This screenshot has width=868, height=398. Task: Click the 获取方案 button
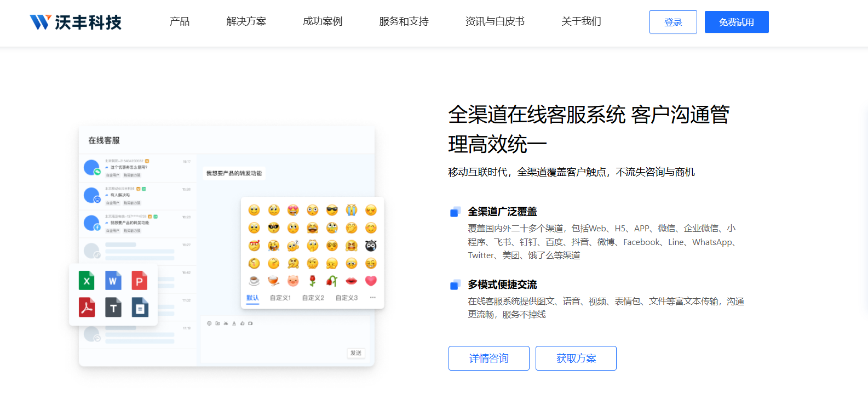576,358
